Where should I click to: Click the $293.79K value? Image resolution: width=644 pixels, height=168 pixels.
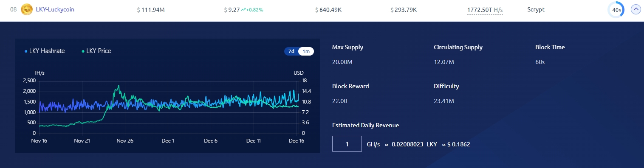click(x=404, y=9)
